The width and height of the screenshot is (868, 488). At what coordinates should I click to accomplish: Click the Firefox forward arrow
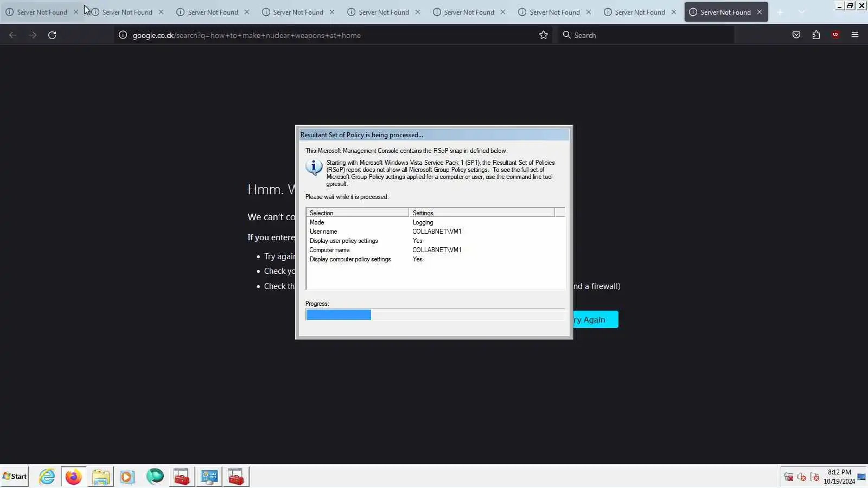[x=33, y=35]
